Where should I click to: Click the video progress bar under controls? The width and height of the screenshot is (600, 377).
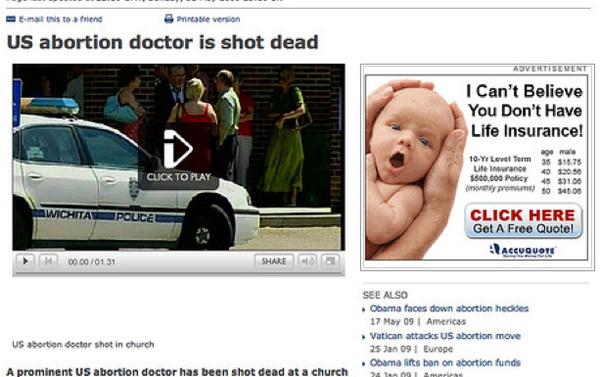tap(179, 274)
